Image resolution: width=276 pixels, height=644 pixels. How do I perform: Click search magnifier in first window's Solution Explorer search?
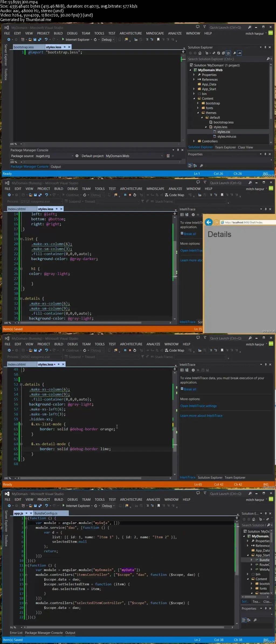click(x=268, y=59)
